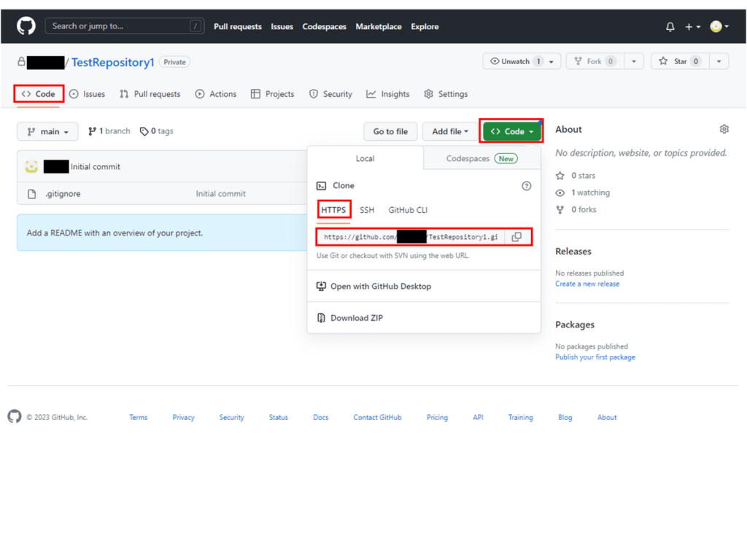Expand the Fork dropdown arrow
The height and width of the screenshot is (560, 747).
click(x=634, y=61)
